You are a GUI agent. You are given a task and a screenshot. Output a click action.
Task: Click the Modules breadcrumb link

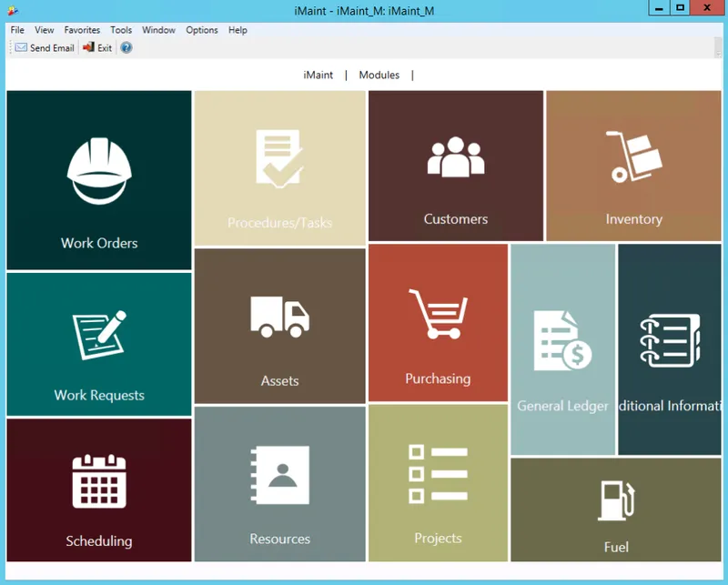click(x=379, y=75)
